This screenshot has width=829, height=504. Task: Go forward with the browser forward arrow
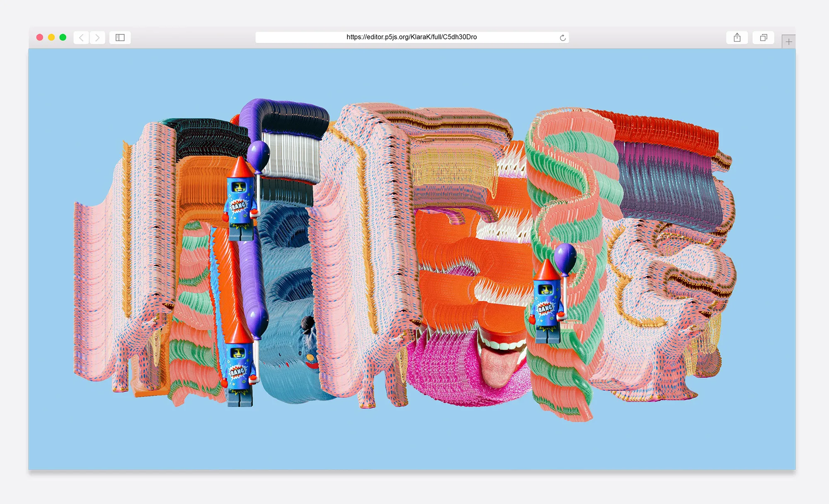tap(97, 38)
